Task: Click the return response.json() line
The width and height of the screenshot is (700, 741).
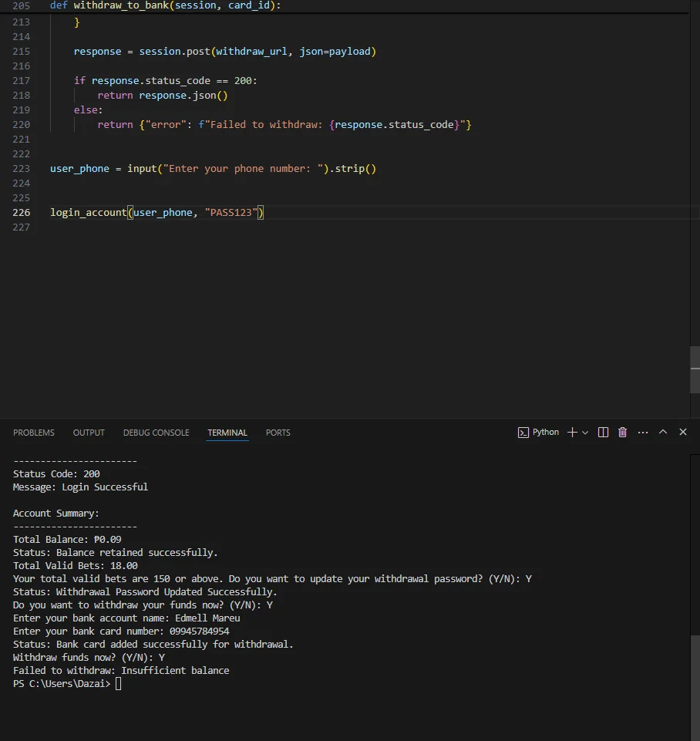Action: click(x=163, y=96)
